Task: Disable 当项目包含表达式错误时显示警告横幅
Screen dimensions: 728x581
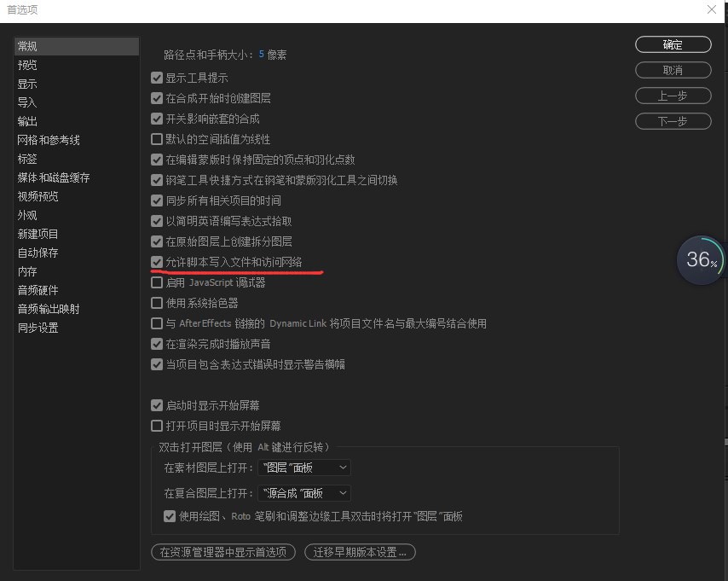Action: [158, 364]
